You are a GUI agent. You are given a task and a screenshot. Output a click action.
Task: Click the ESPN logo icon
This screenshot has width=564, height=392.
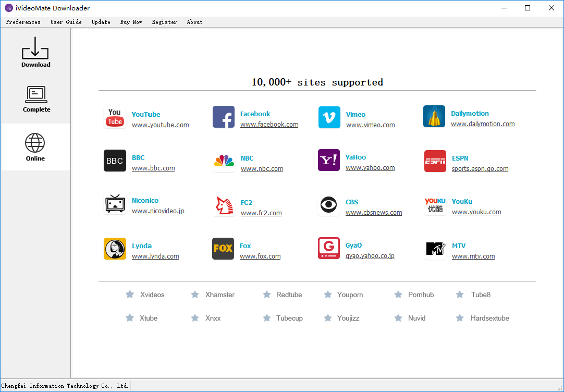point(435,161)
